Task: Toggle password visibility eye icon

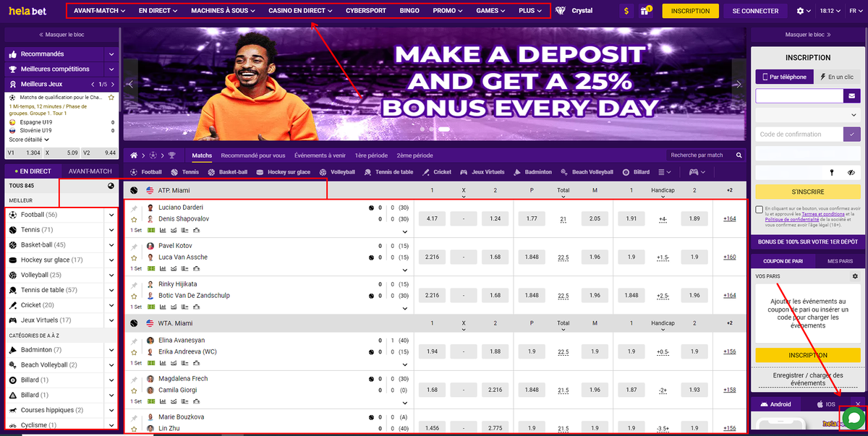Action: pyautogui.click(x=851, y=173)
